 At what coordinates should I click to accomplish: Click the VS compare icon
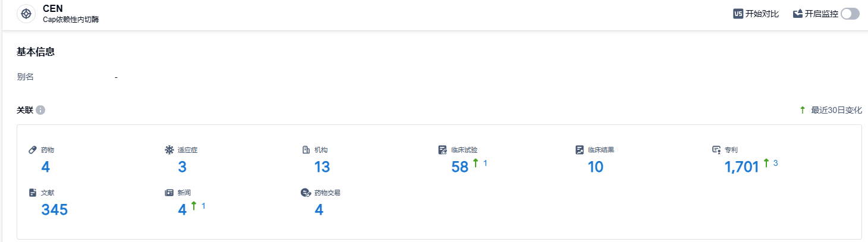pos(738,14)
